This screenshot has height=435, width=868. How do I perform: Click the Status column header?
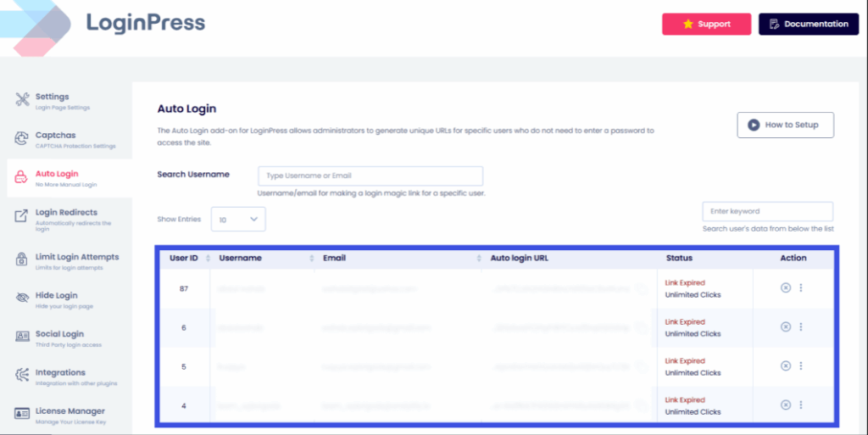click(679, 258)
